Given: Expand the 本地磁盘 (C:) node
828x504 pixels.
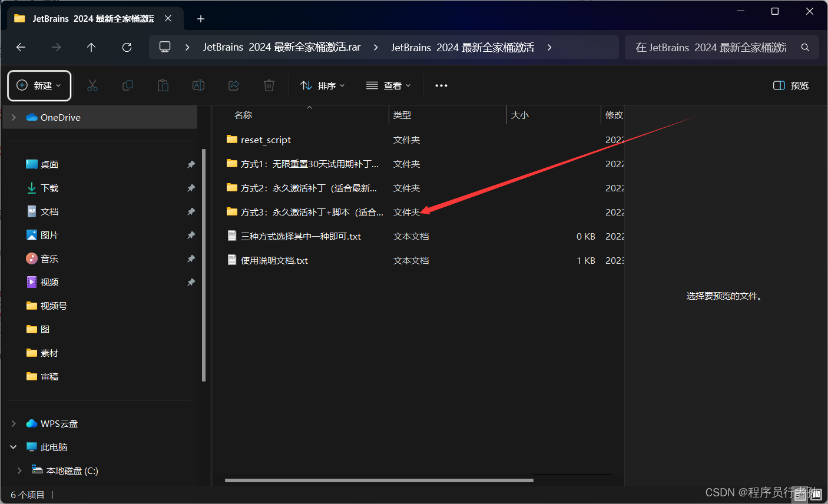Looking at the screenshot, I should [19, 470].
